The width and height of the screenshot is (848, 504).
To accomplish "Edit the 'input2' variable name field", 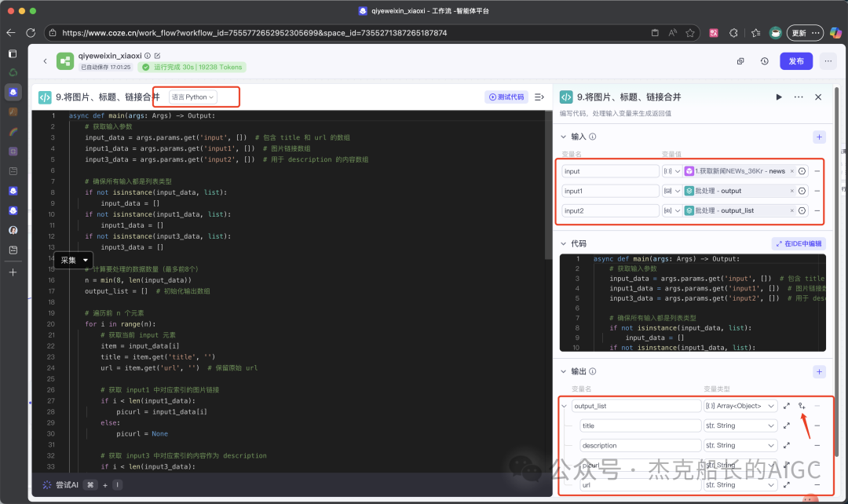I will (610, 211).
